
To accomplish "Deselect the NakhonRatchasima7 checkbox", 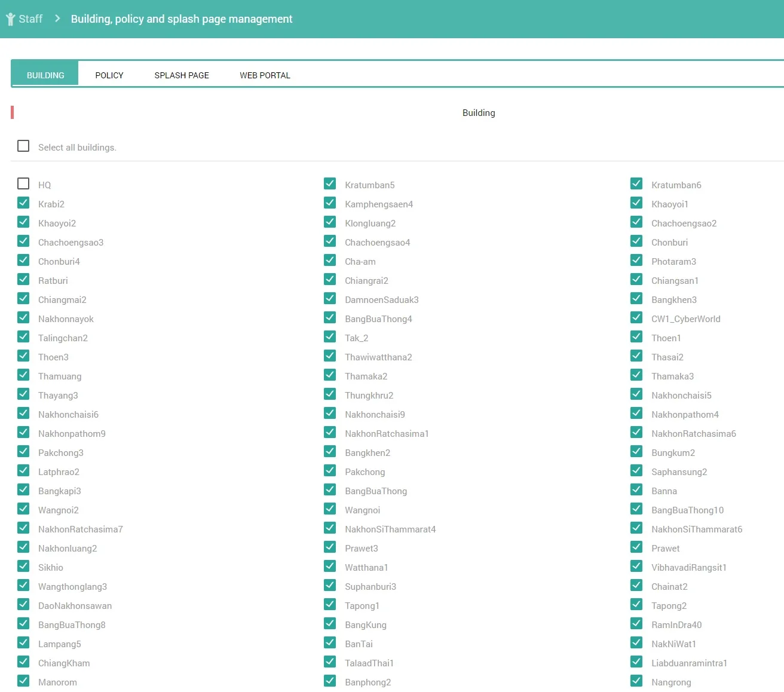I will pos(23,528).
